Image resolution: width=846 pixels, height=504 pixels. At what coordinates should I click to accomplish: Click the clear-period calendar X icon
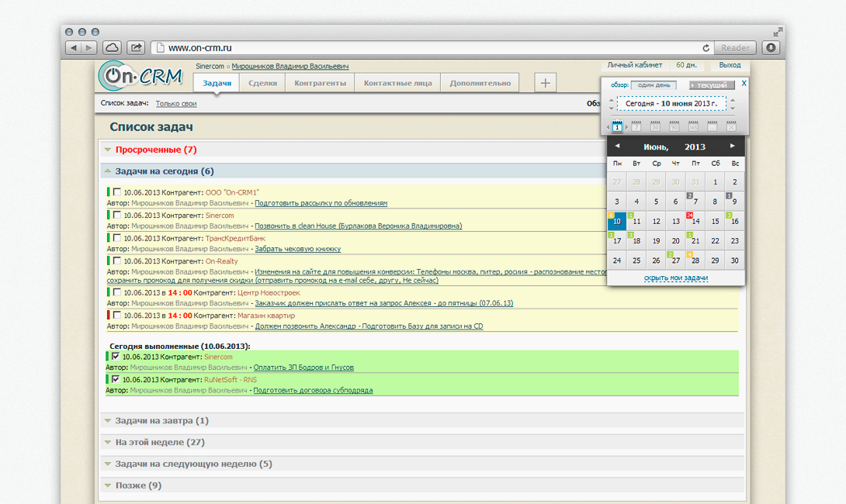pos(731,126)
